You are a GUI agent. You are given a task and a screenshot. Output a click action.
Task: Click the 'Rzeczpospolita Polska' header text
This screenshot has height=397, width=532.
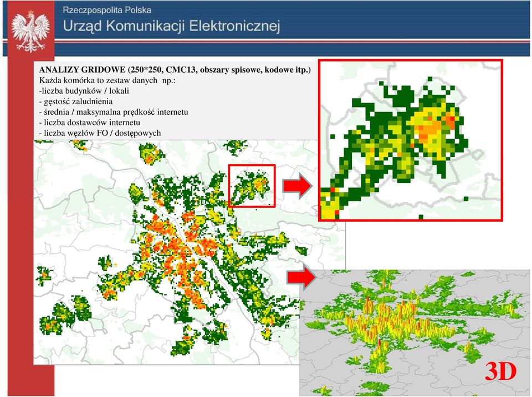coord(107,10)
